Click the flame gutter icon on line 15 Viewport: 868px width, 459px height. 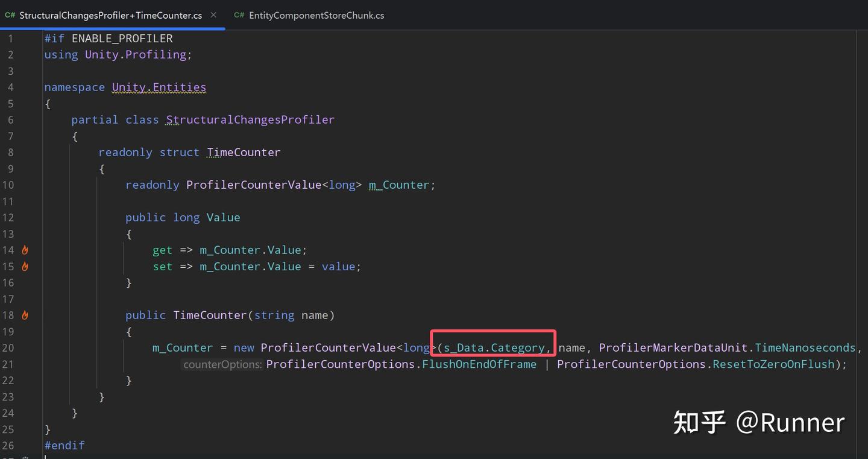(25, 266)
